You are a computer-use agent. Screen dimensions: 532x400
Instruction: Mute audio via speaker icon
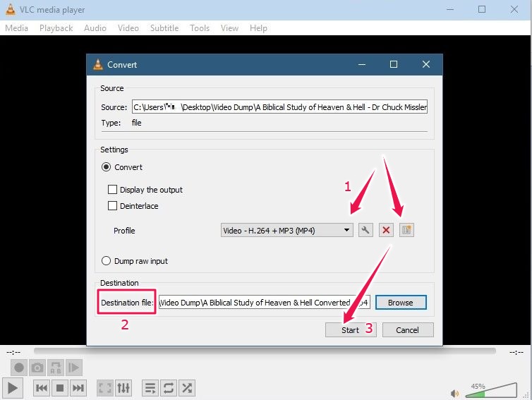(x=454, y=393)
